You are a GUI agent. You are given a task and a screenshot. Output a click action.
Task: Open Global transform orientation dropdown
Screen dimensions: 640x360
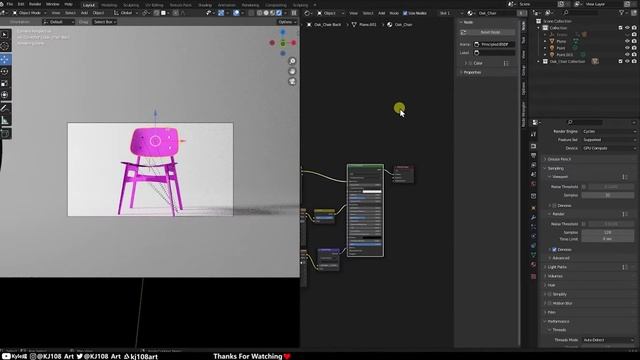(126, 13)
